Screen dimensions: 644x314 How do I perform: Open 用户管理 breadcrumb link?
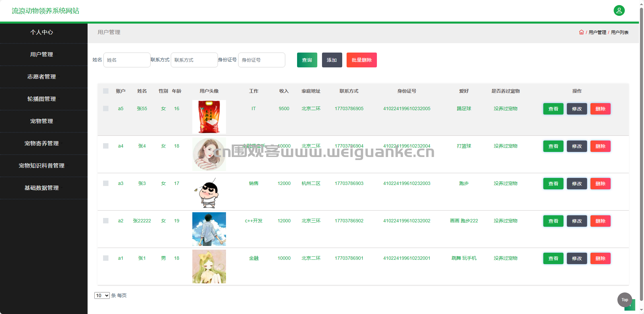(597, 32)
